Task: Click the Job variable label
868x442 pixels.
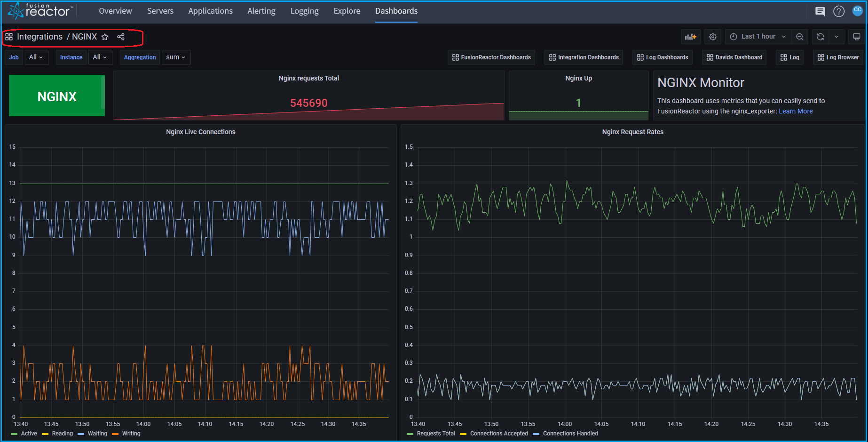Action: [x=14, y=57]
